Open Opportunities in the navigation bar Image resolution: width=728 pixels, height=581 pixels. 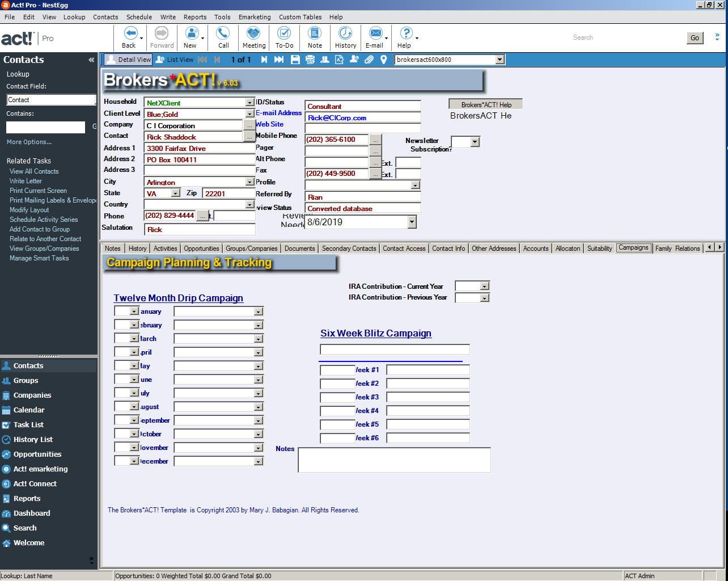(x=37, y=454)
